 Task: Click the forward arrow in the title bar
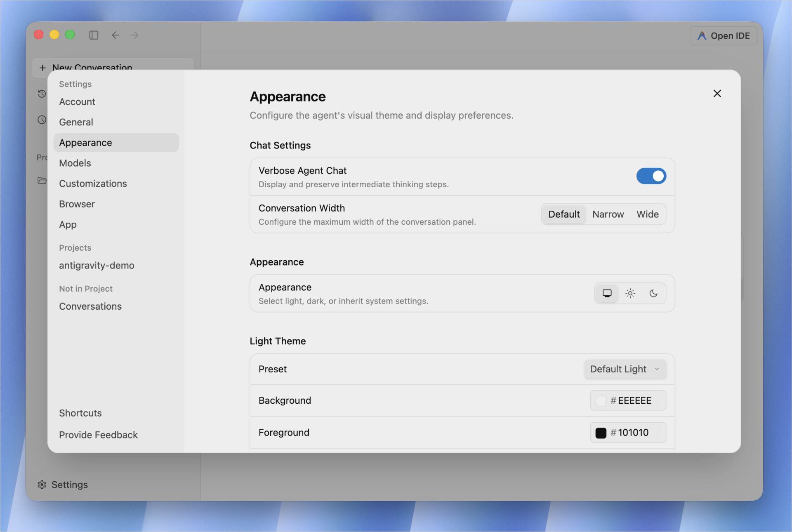(135, 35)
